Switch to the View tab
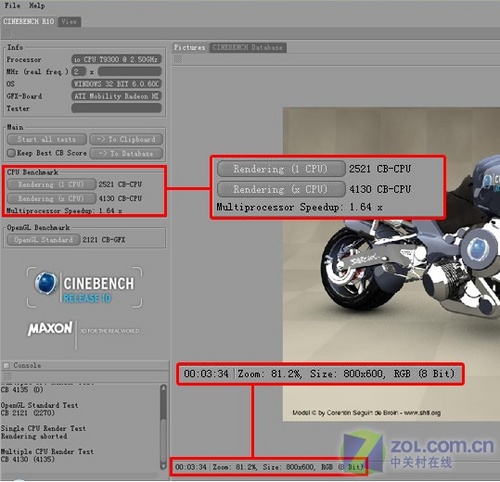Viewport: 500px width, 482px height. [69, 22]
